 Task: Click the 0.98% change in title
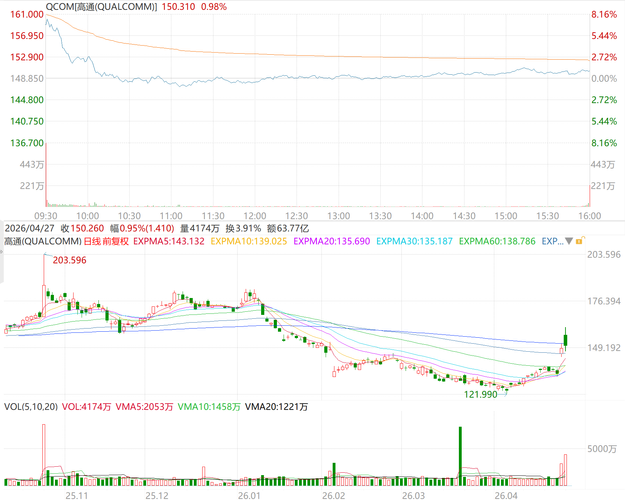[x=214, y=7]
